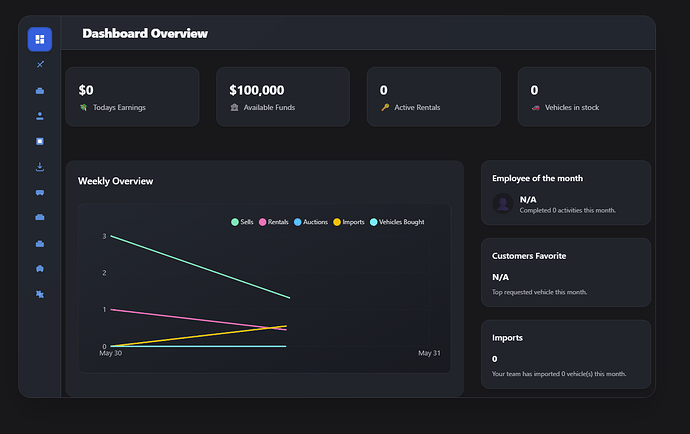The height and width of the screenshot is (434, 690).
Task: Click the key icon beside Active Rentals
Action: tap(385, 107)
